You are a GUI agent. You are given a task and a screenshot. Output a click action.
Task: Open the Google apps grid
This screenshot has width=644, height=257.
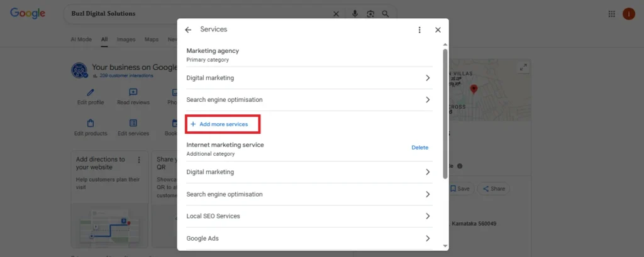pyautogui.click(x=611, y=14)
